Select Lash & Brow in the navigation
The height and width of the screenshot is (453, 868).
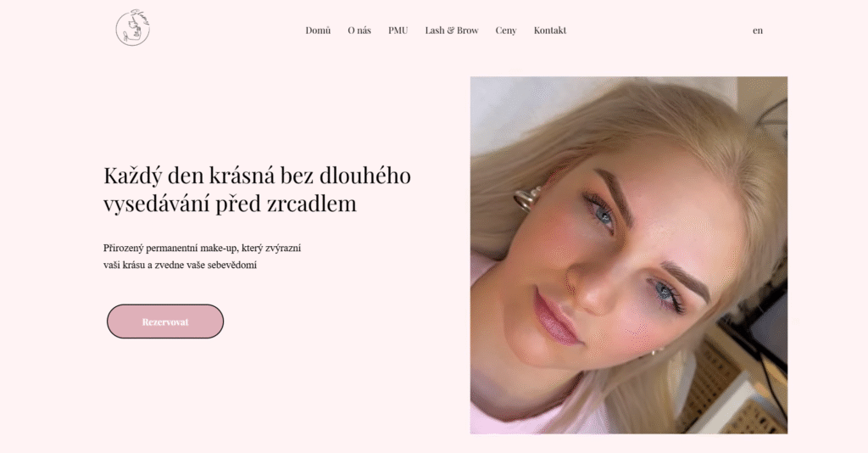(x=452, y=31)
